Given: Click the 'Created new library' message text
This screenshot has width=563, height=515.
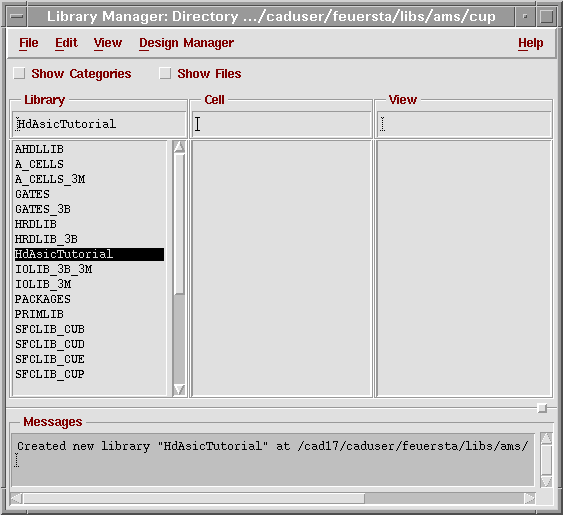Looking at the screenshot, I should point(273,446).
